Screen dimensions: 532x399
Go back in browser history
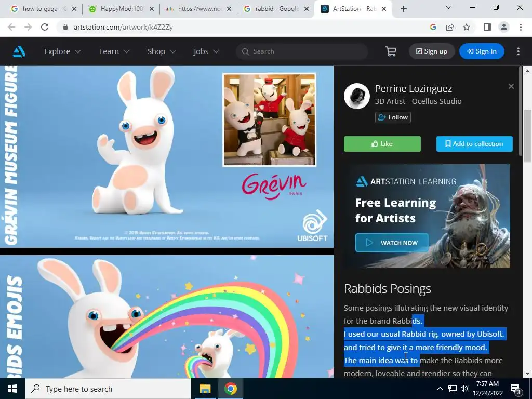pyautogui.click(x=11, y=27)
